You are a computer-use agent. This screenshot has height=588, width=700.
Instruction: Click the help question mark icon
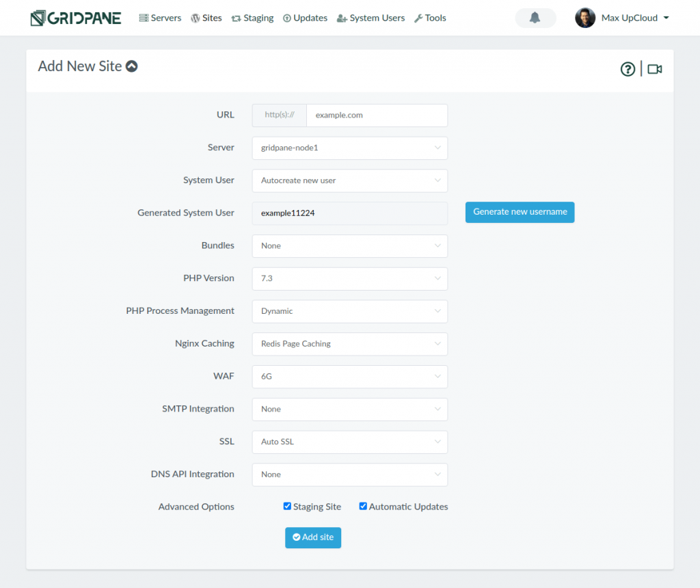click(628, 68)
